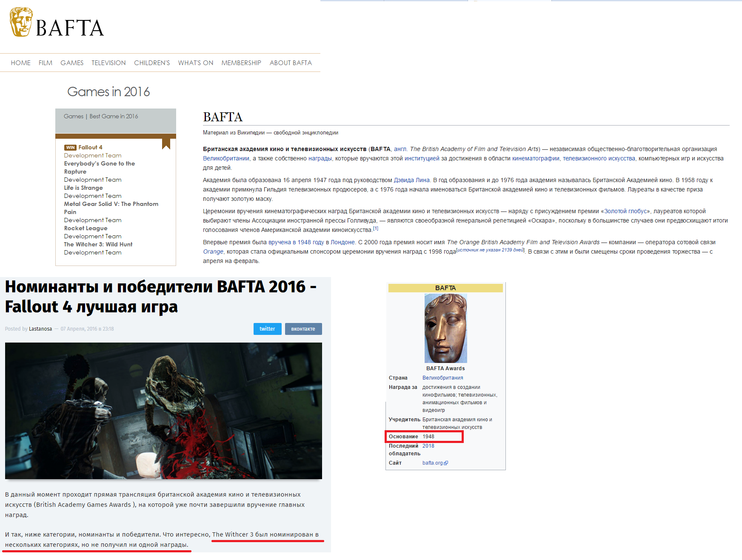This screenshot has height=560, width=742.
Task: Open the вручена link
Action: coord(280,242)
